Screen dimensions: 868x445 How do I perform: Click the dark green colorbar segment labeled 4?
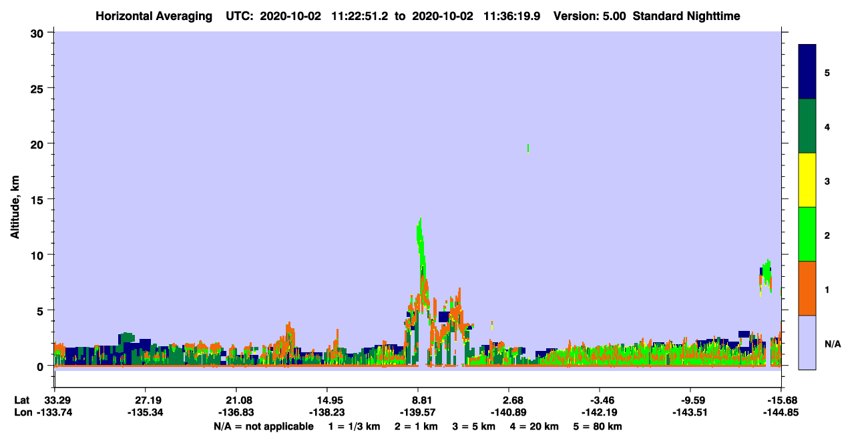click(807, 126)
